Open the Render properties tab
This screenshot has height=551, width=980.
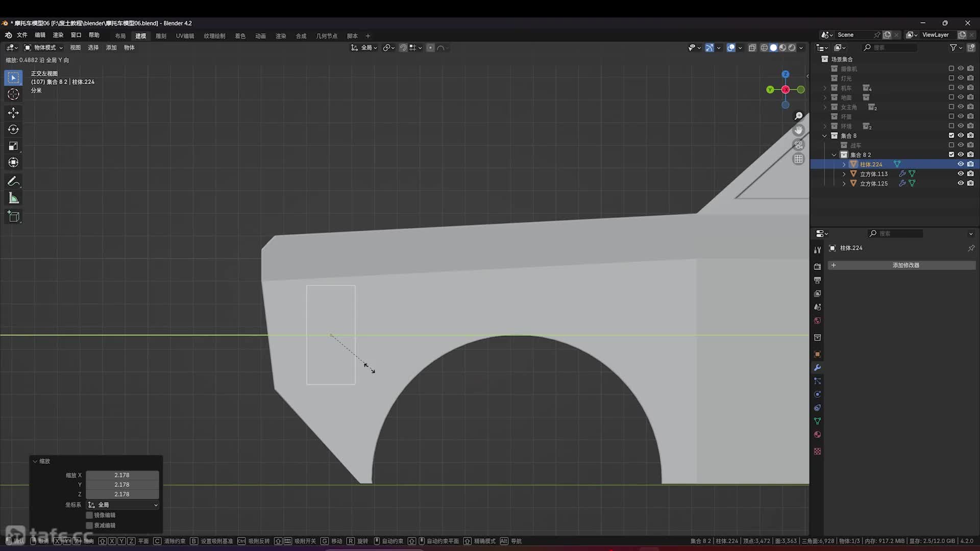[x=817, y=267]
